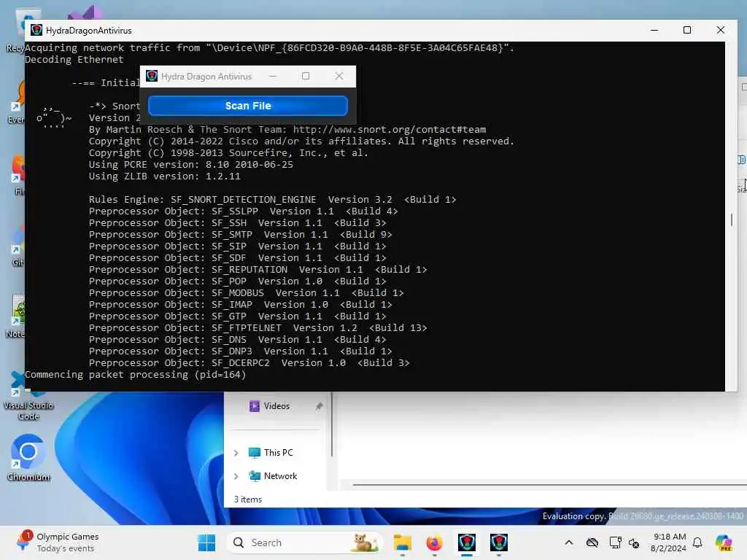Click the Everything desktop shortcut
The width and height of the screenshot is (747, 560).
point(17,103)
